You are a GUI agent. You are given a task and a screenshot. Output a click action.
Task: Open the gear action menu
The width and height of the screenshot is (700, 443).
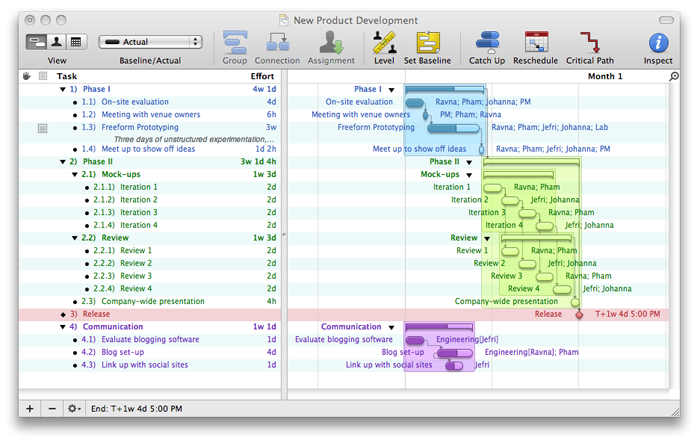(74, 409)
